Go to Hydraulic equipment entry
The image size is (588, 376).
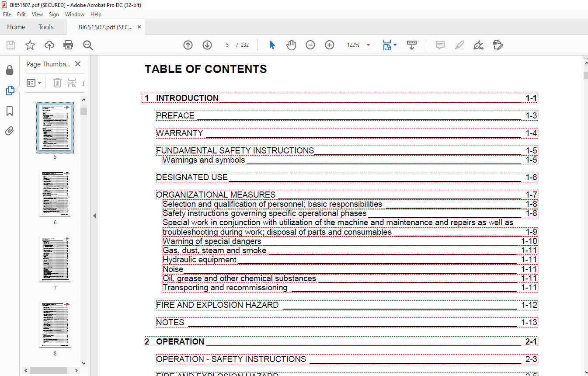point(350,260)
